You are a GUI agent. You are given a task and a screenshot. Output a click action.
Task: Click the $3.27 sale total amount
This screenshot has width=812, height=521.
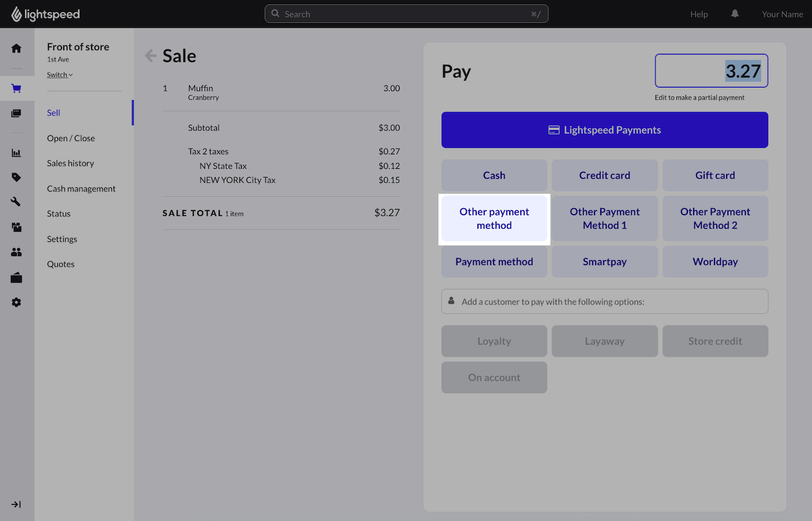pos(387,213)
